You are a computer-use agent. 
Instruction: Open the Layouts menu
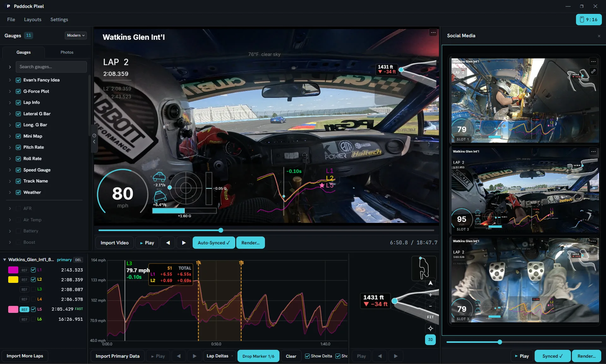click(33, 20)
